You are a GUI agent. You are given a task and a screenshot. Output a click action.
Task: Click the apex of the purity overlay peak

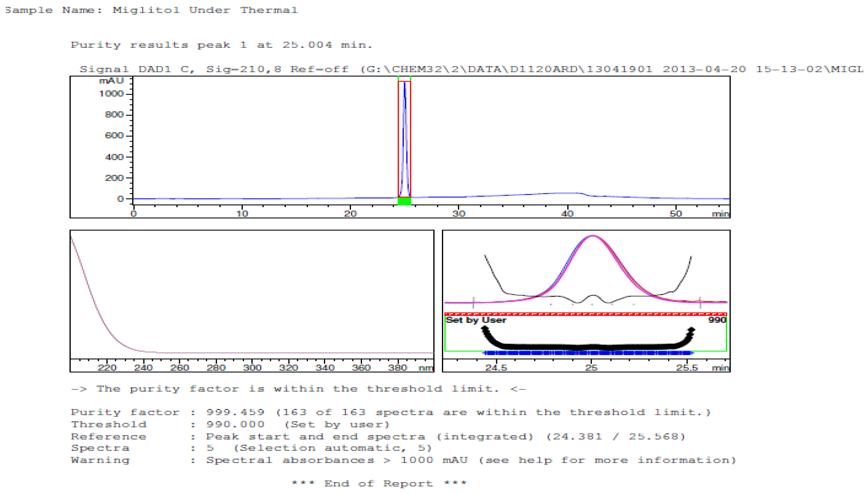tap(592, 236)
